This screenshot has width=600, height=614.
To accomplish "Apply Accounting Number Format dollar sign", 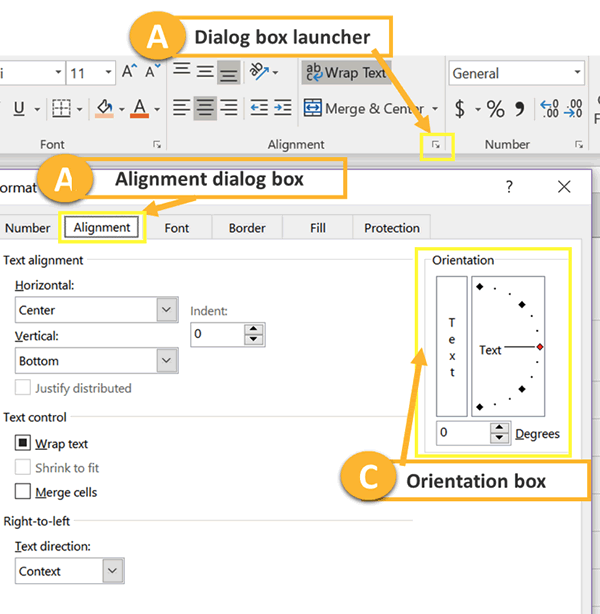I will tap(460, 108).
